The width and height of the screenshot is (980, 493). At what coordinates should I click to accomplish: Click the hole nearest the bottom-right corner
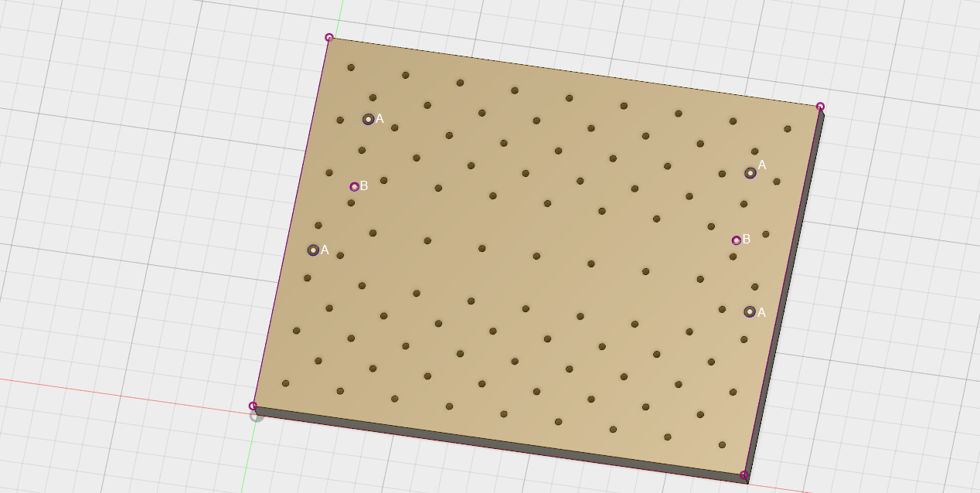722,444
